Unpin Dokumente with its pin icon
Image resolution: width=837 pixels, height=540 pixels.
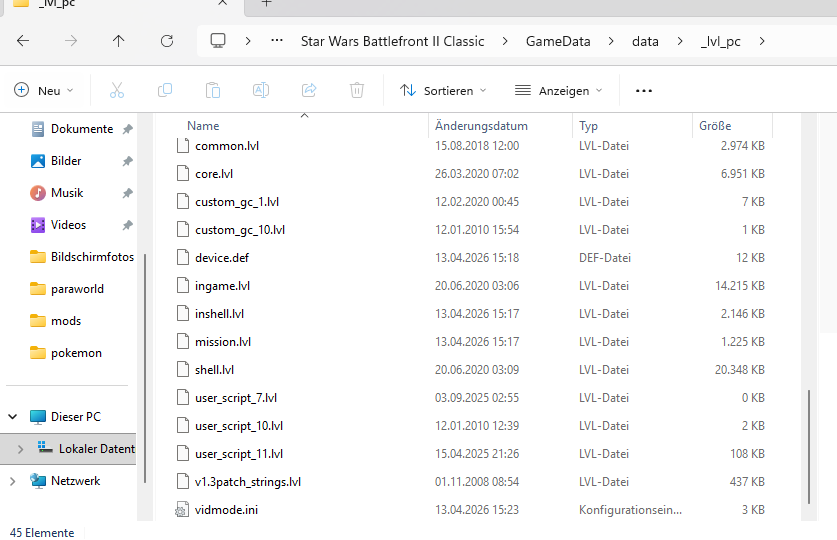coord(128,129)
